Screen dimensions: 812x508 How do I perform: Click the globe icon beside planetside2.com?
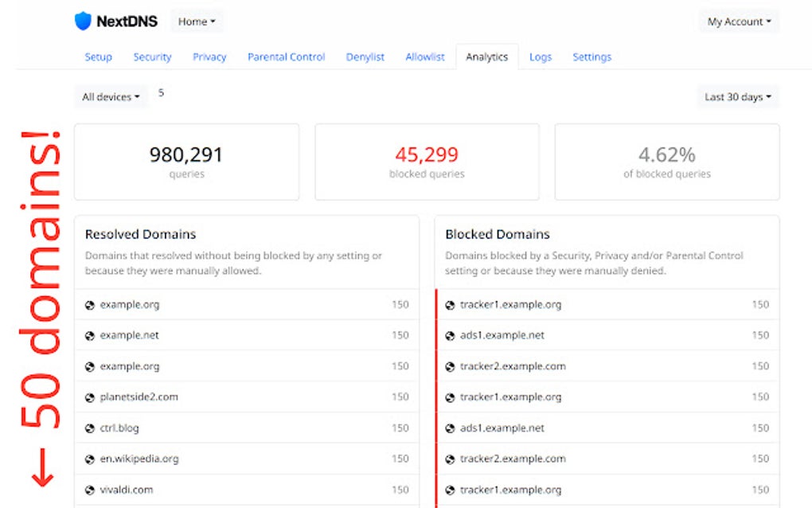91,397
